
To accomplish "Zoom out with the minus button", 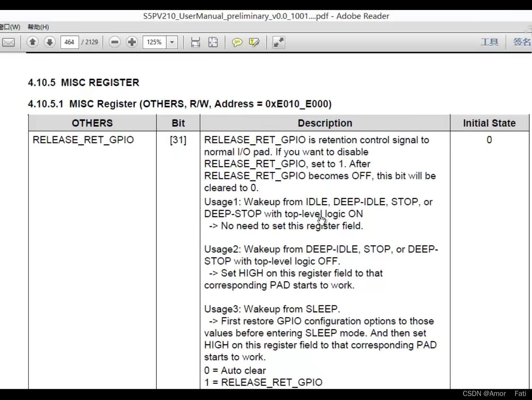I will pos(115,42).
